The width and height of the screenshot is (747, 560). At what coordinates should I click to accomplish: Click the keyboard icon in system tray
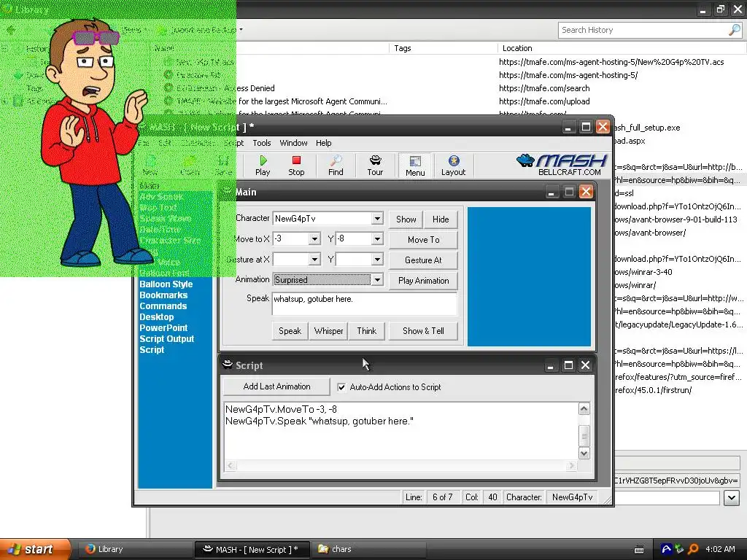(x=639, y=550)
